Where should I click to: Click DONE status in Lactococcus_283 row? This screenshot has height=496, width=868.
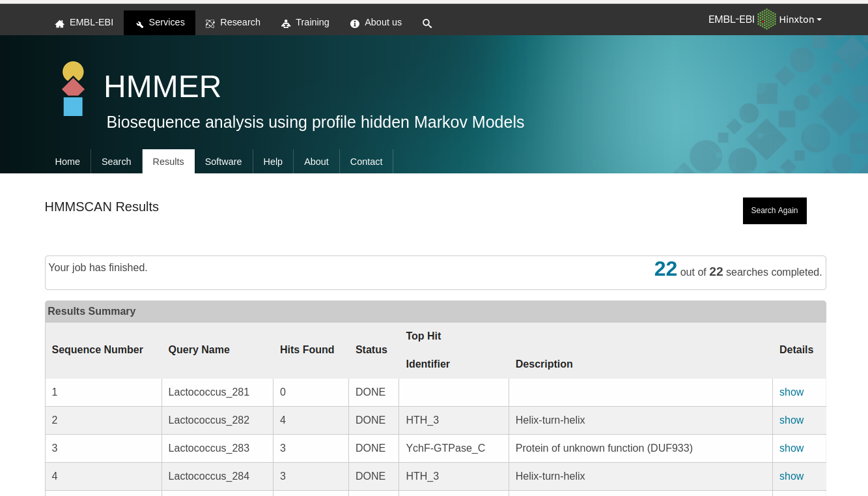coord(371,448)
